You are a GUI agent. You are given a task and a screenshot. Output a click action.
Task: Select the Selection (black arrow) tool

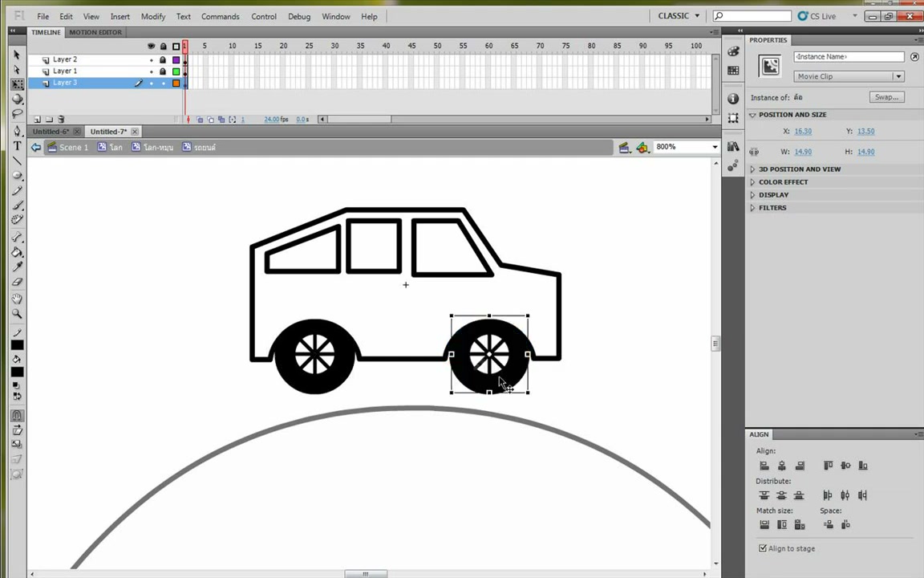coord(17,55)
